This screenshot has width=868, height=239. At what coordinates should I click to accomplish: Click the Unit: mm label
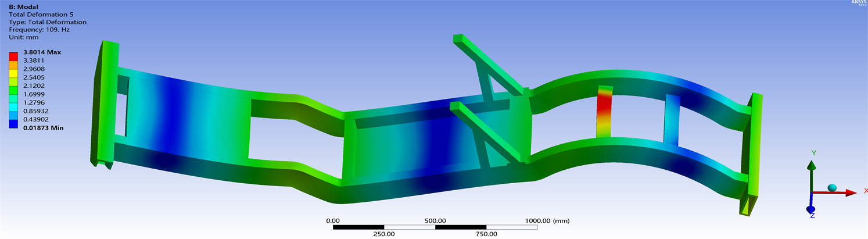[24, 37]
